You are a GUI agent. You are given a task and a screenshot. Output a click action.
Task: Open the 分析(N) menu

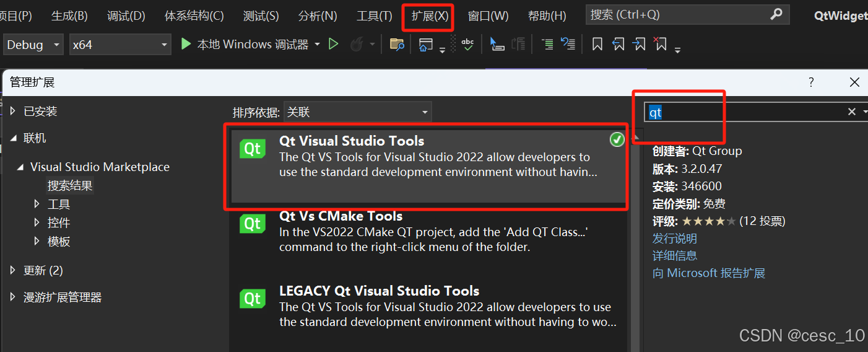(x=318, y=15)
